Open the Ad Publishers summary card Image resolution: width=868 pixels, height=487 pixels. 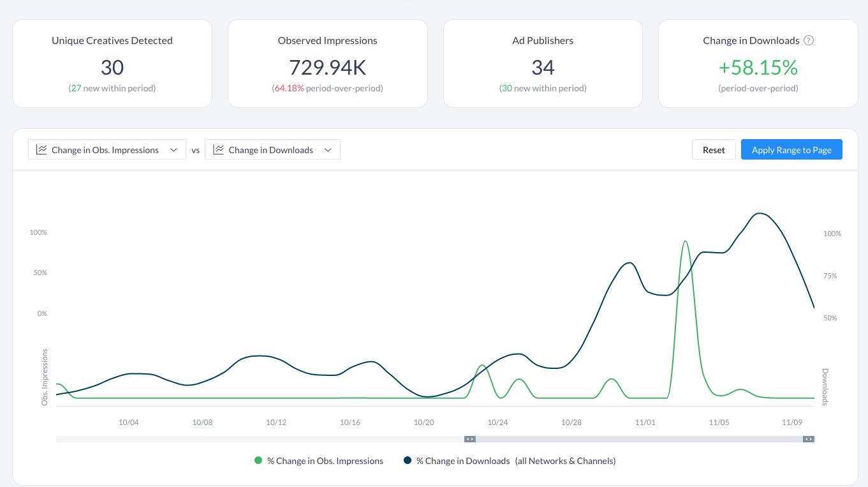pyautogui.click(x=543, y=63)
